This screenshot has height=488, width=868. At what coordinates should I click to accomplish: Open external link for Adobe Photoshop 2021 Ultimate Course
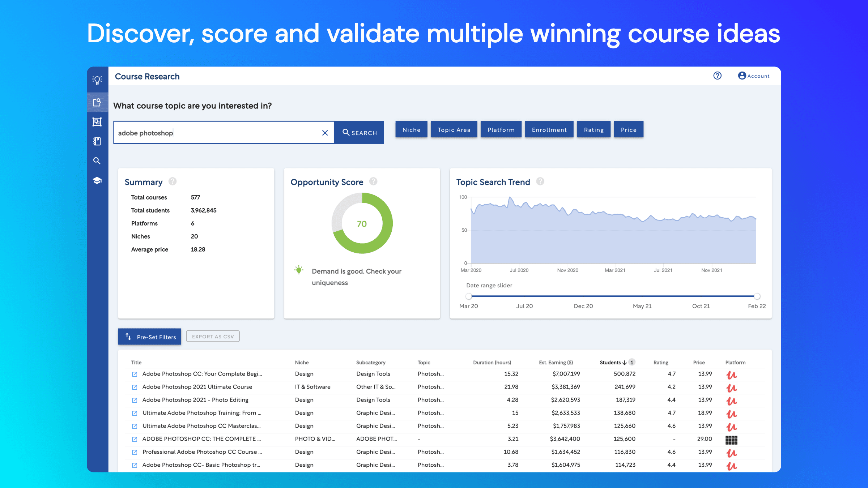click(135, 387)
